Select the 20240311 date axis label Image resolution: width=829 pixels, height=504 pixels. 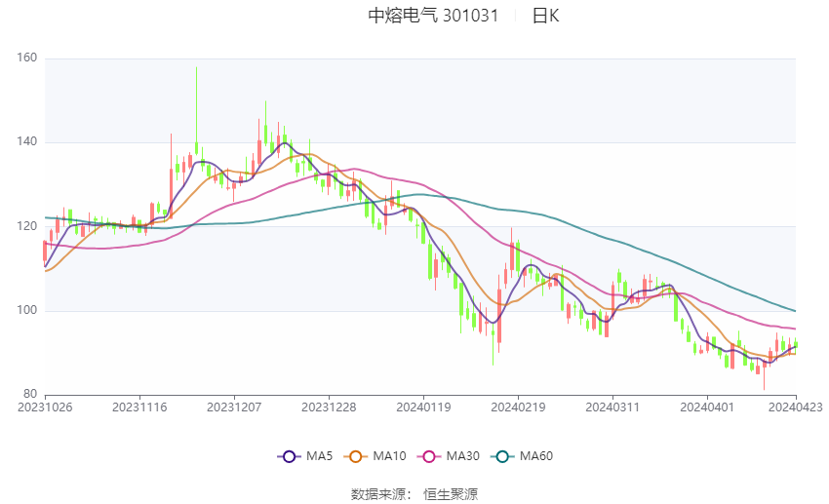click(x=612, y=407)
